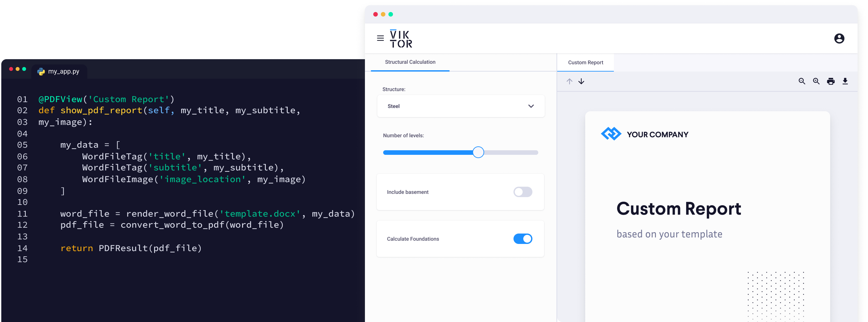The height and width of the screenshot is (322, 868).
Task: Select the my_app.py editor tab
Action: tap(60, 72)
